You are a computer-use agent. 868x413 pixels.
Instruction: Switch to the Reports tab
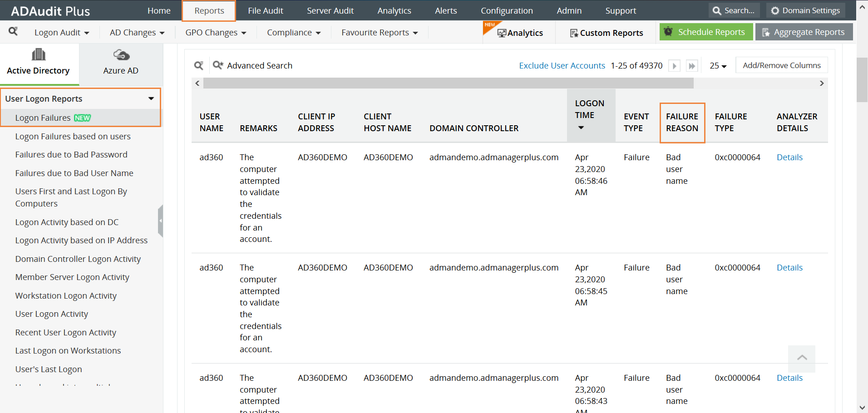tap(209, 10)
